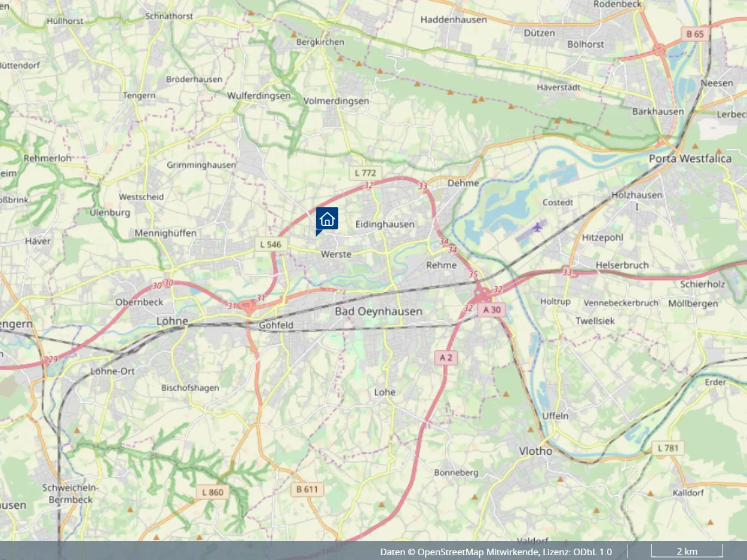The image size is (747, 560).
Task: Click the Vlotho town label
Action: [x=535, y=451]
